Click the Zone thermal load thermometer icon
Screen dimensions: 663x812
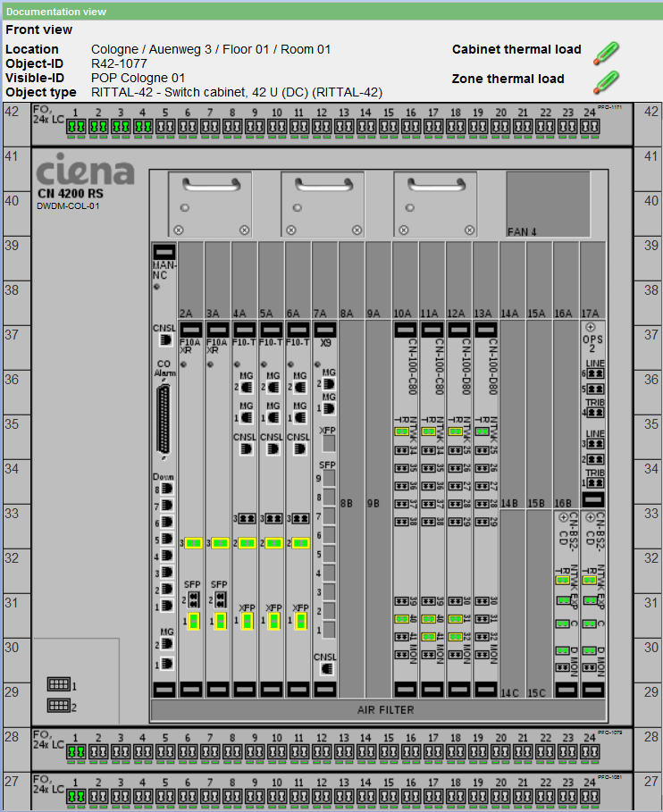(x=607, y=82)
